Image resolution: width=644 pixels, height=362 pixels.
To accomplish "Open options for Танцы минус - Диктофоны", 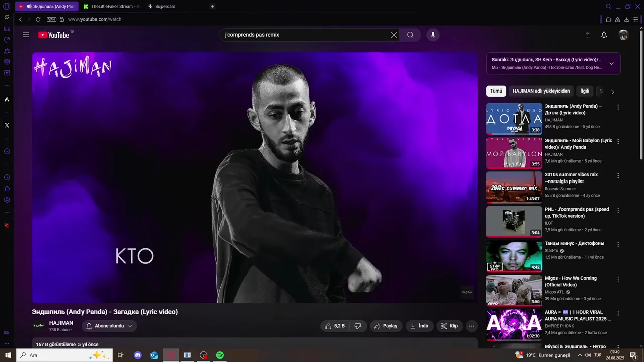I will click(618, 244).
